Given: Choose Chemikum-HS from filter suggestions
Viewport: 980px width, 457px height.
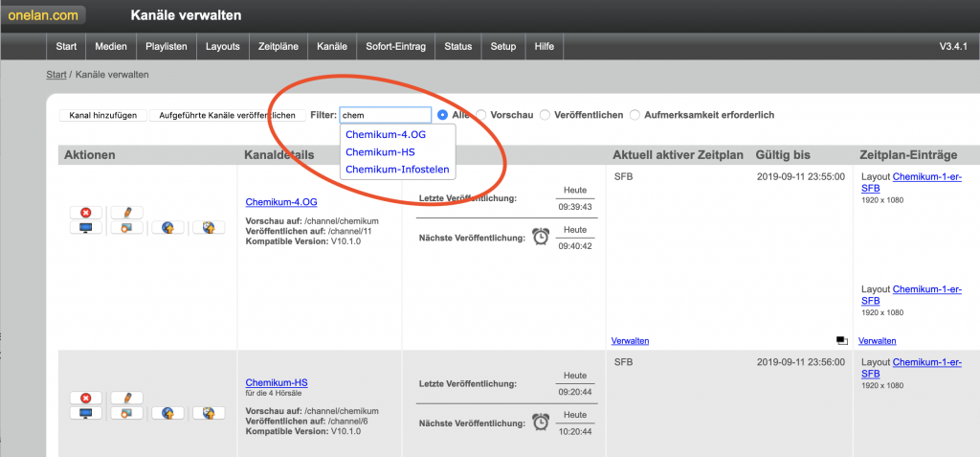Looking at the screenshot, I should tap(380, 152).
